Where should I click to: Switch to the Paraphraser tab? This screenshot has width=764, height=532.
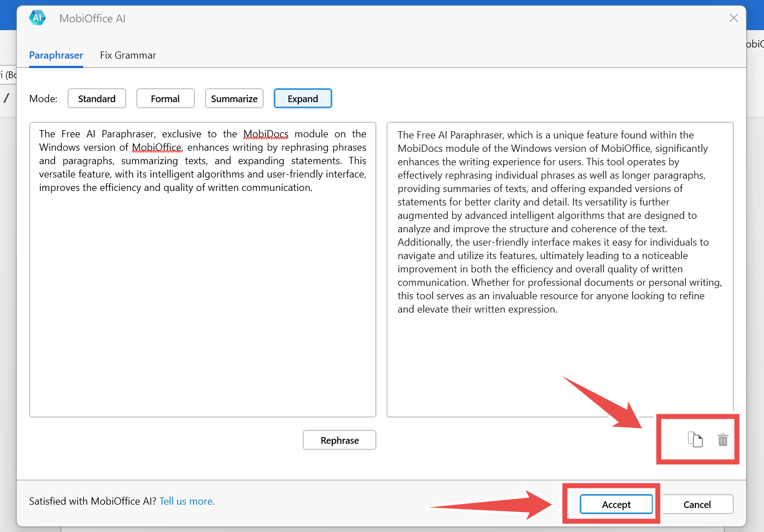(56, 55)
